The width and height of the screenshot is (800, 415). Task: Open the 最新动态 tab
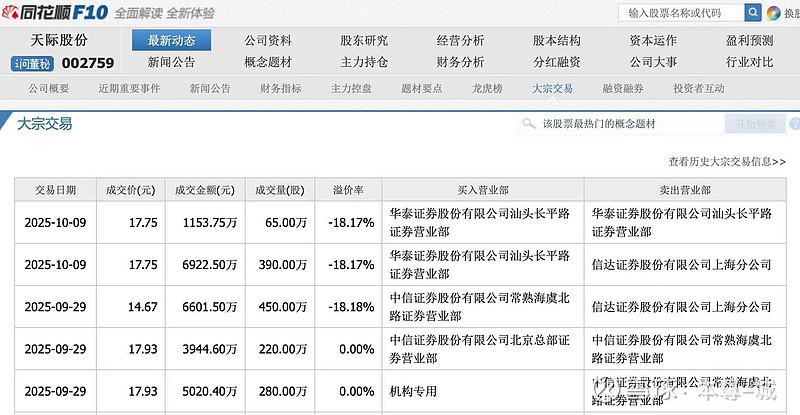tap(171, 40)
